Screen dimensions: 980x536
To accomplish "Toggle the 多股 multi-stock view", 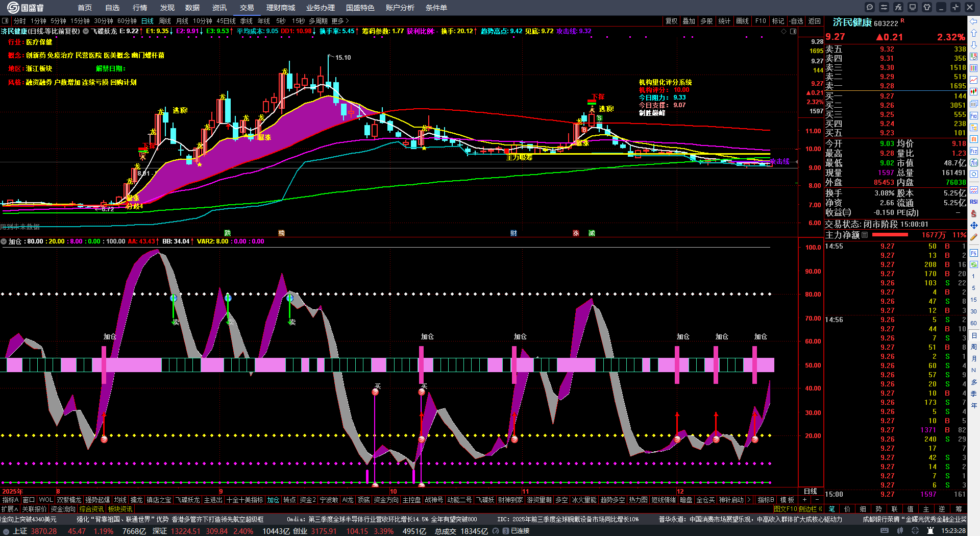I will point(706,21).
